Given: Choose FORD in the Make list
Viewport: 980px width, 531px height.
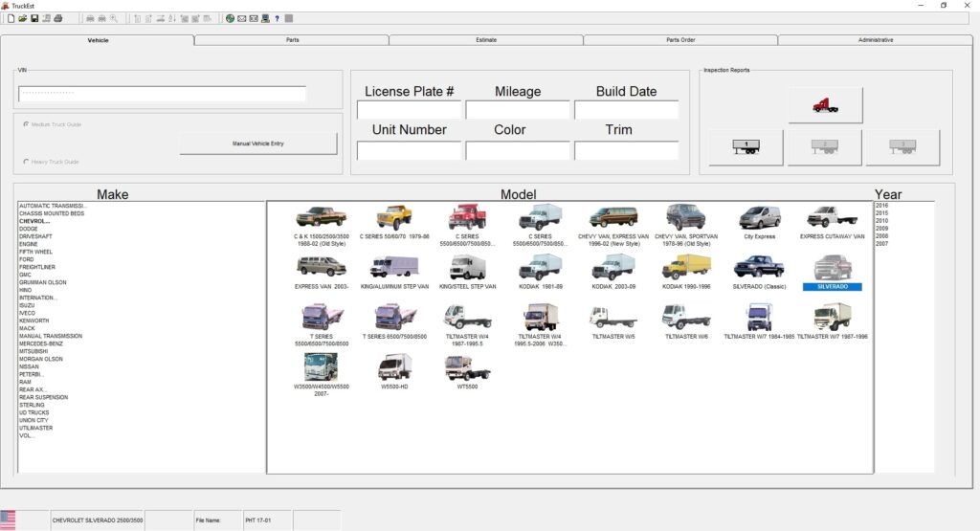Looking at the screenshot, I should pyautogui.click(x=26, y=259).
